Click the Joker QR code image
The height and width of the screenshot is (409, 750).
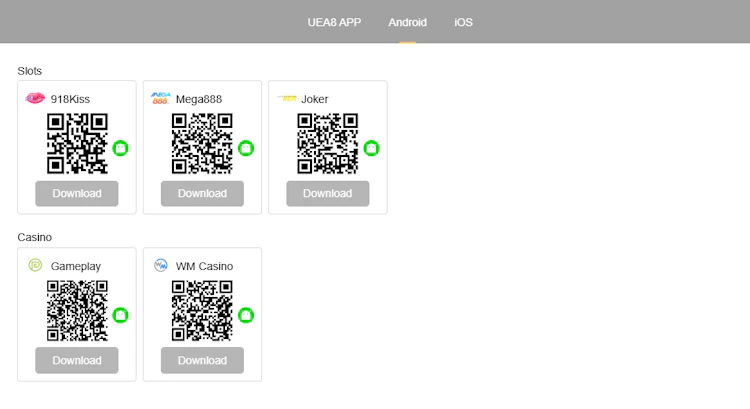click(328, 144)
